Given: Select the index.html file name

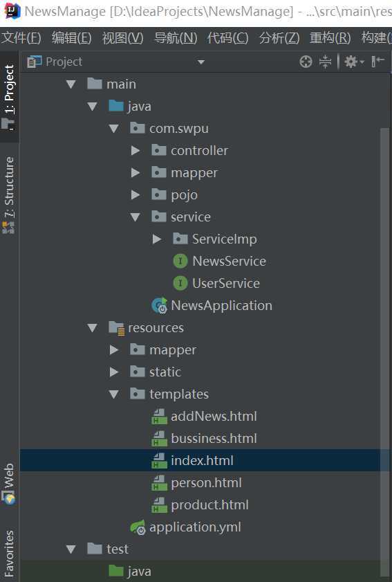Looking at the screenshot, I should click(202, 461).
